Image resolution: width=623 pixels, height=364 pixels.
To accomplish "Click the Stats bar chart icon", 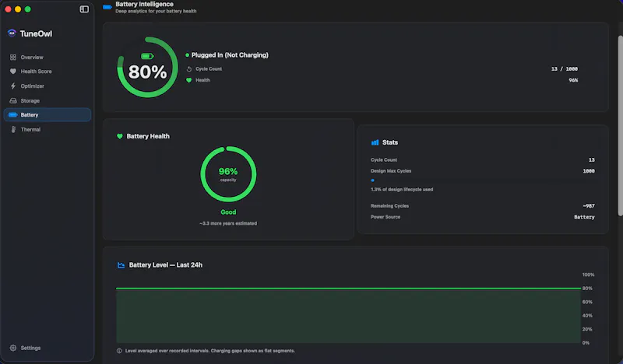I will 375,142.
